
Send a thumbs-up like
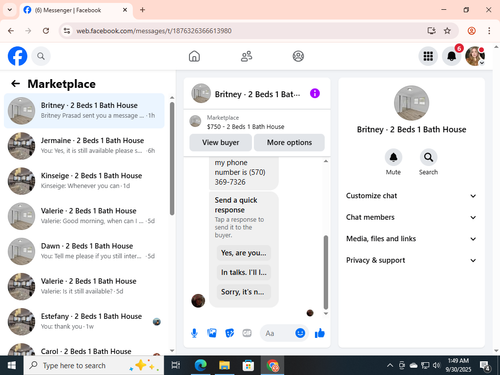tap(320, 333)
